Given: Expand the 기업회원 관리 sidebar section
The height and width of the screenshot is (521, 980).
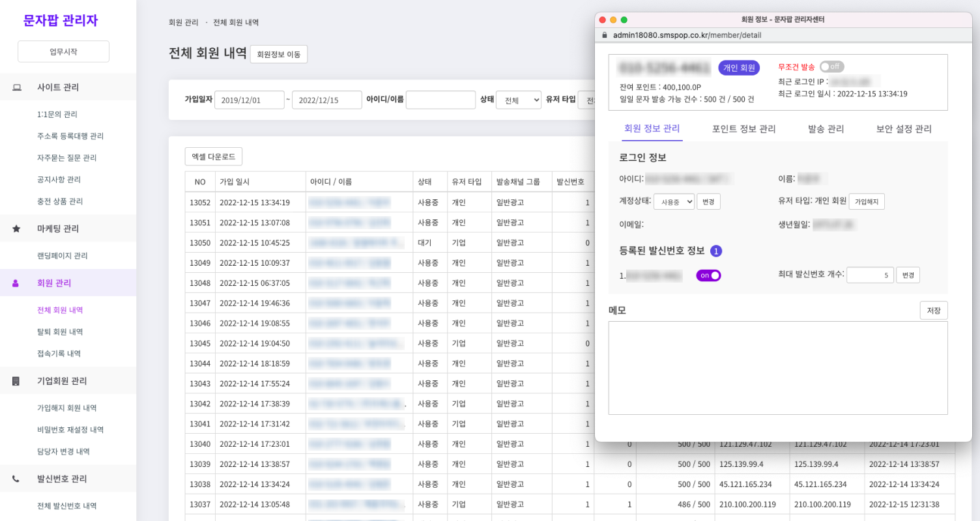Looking at the screenshot, I should [68, 381].
